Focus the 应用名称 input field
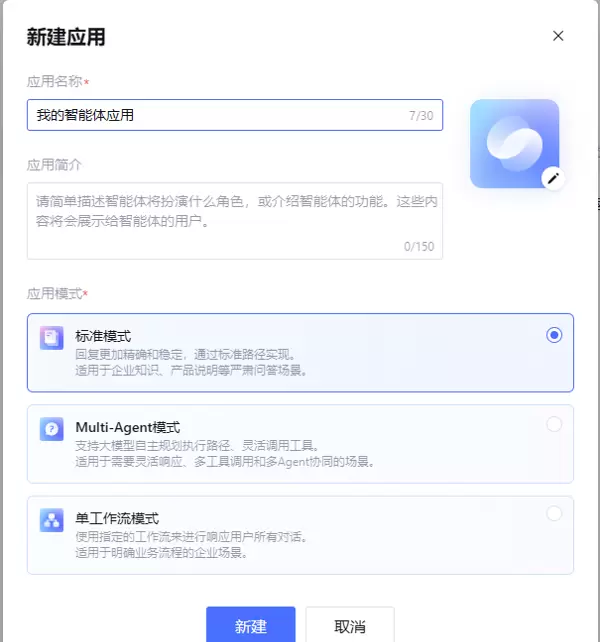 (x=235, y=115)
